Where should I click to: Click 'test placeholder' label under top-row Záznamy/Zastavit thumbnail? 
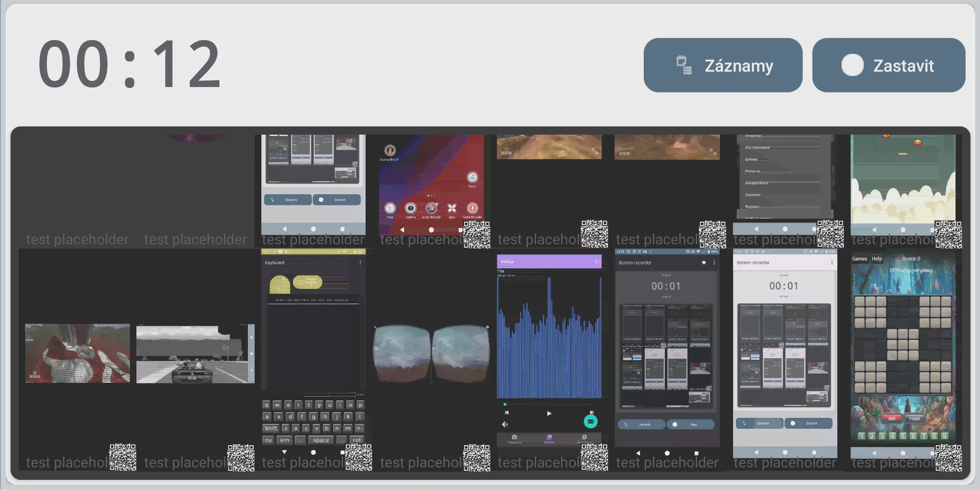pos(313,239)
